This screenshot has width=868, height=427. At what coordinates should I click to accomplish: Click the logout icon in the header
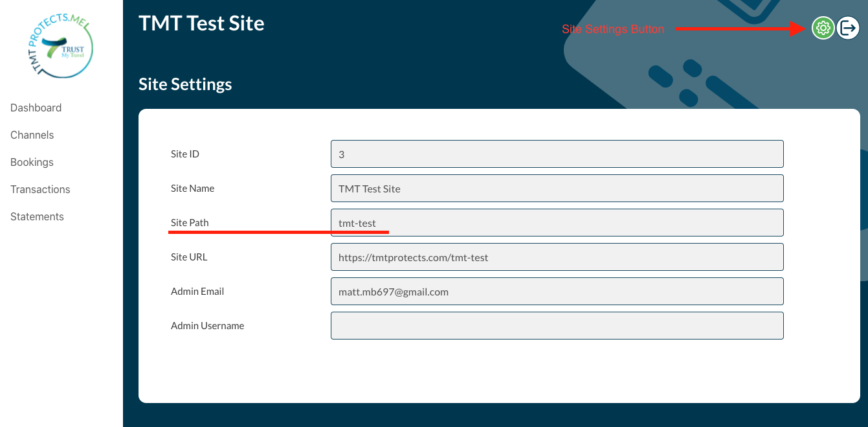(848, 28)
